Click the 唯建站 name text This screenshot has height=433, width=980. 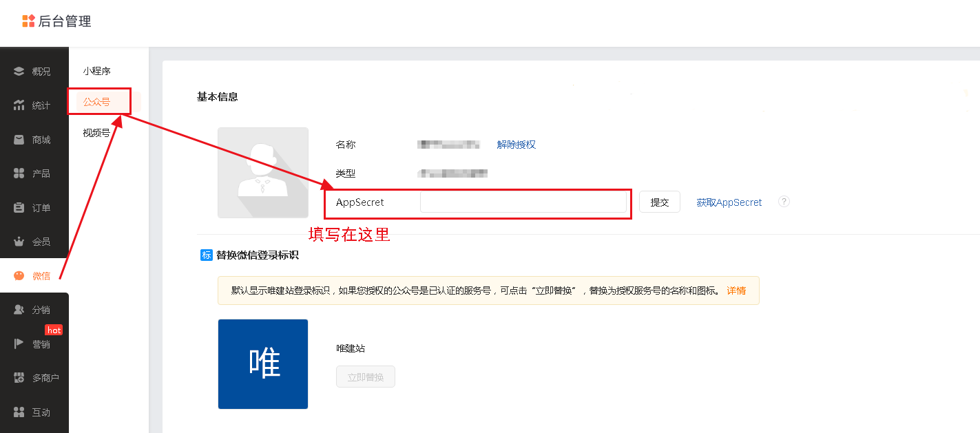[x=351, y=348]
